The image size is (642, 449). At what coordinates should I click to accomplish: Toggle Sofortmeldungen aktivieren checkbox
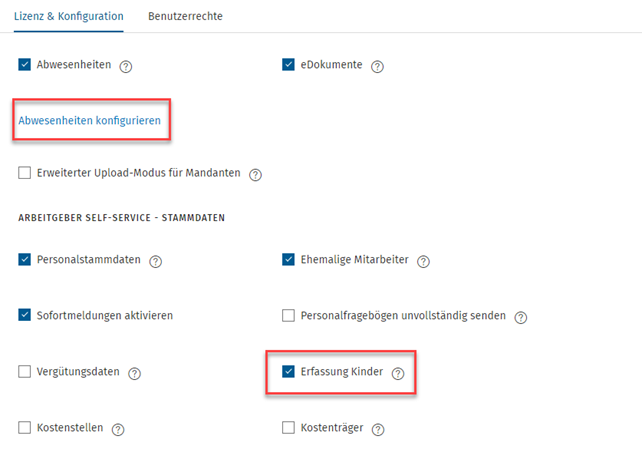(25, 315)
